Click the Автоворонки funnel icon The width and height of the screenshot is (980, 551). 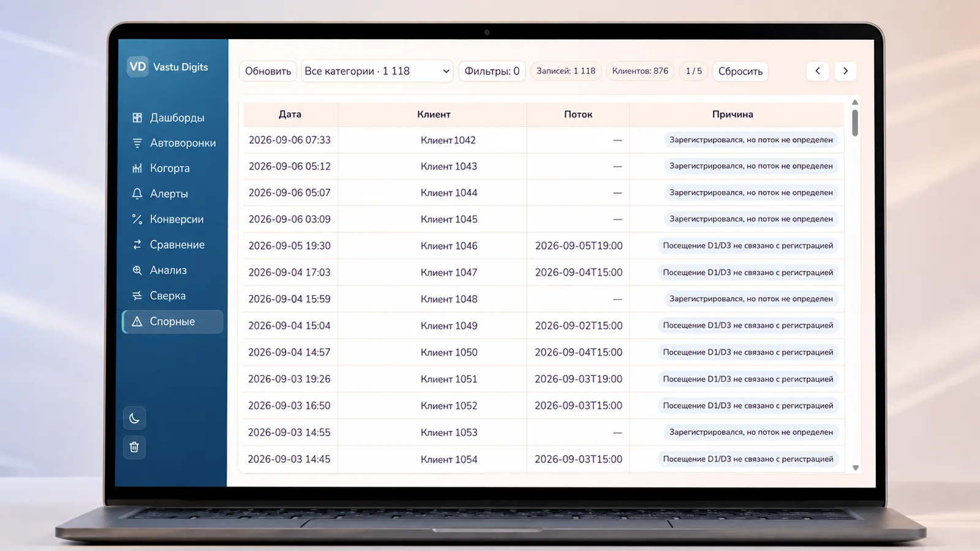(x=137, y=143)
